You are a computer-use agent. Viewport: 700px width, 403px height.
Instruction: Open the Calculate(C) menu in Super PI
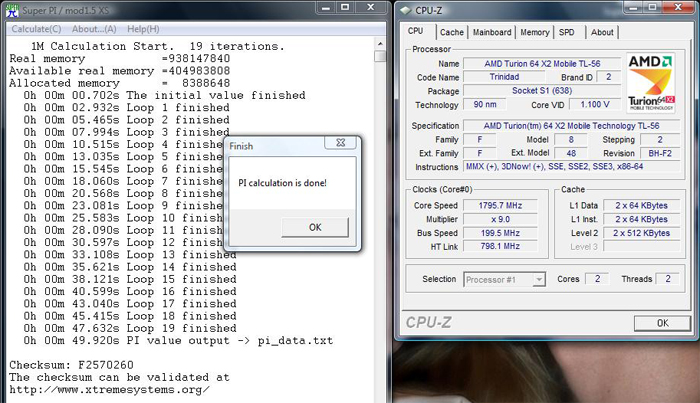36,29
